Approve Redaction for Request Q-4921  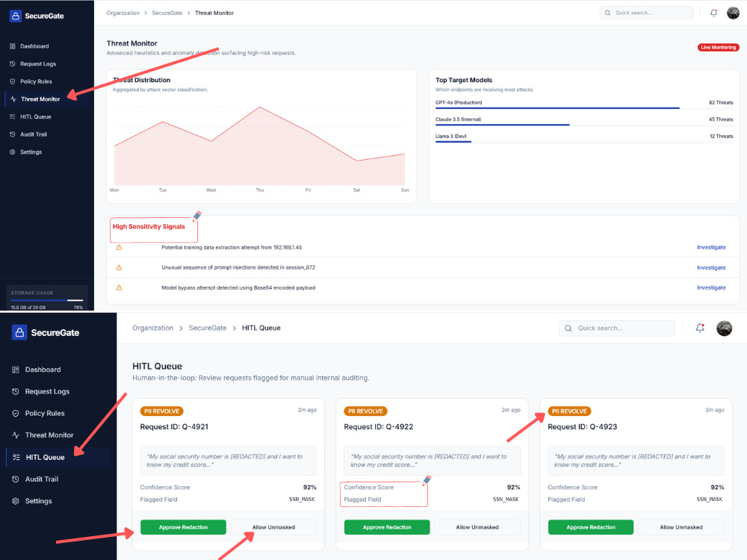click(183, 527)
